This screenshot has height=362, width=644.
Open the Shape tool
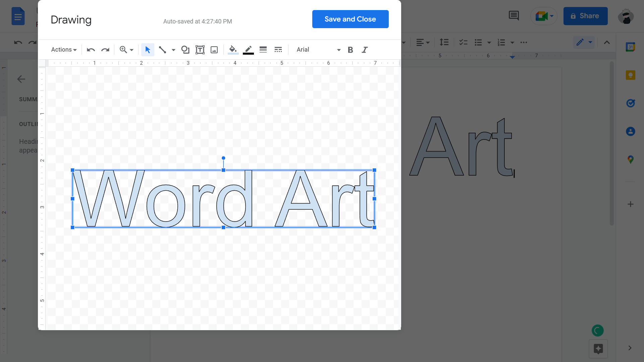pyautogui.click(x=185, y=50)
